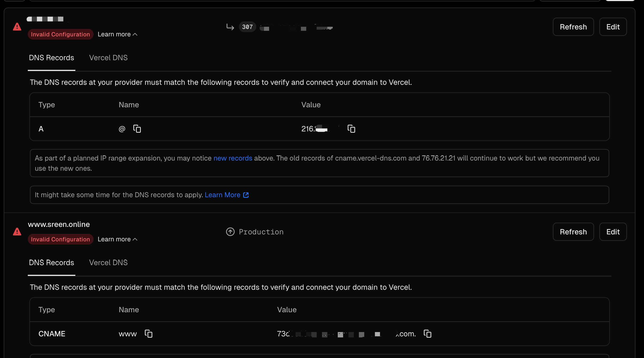Collapse Learn more under www.sreen.online

tap(117, 239)
